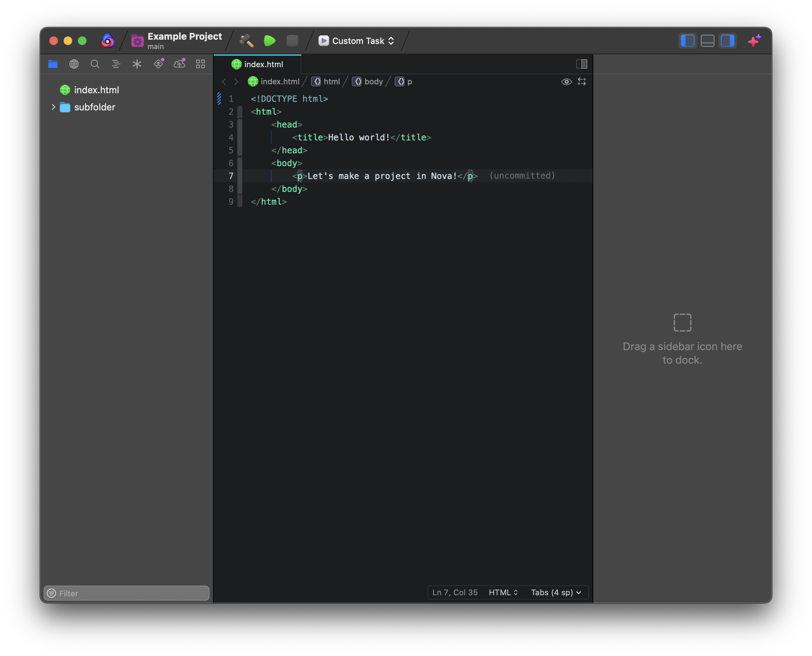Open the Files sidebar panel
This screenshot has height=656, width=812.
coord(53,64)
